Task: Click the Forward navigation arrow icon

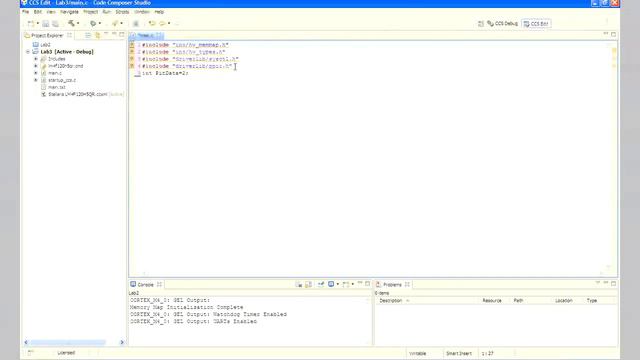Action: click(x=162, y=24)
